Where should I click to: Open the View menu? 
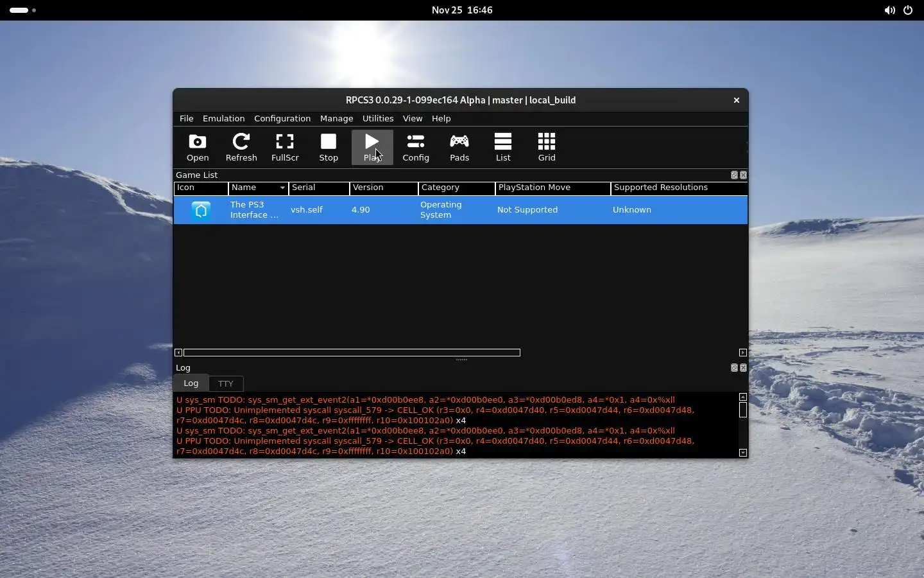(413, 118)
